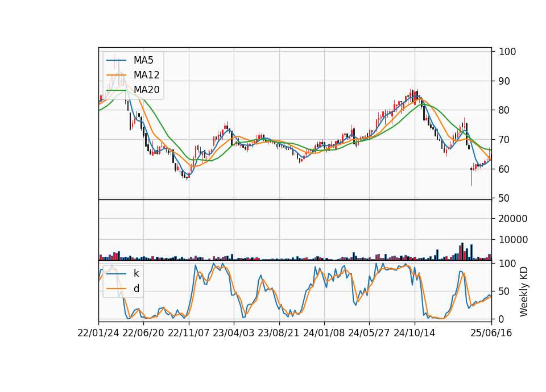Click the price axis label 90

pos(504,81)
